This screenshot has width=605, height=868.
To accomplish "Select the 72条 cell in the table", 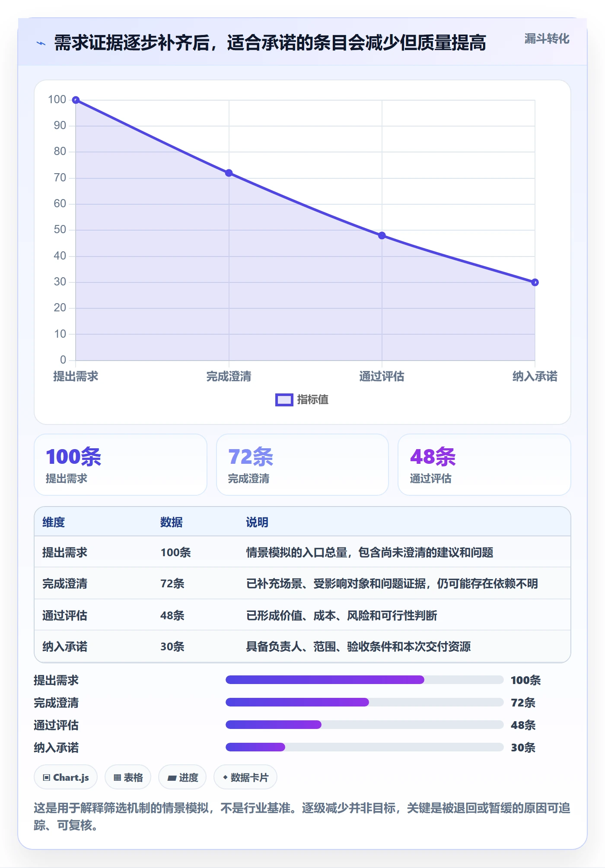I will tap(172, 584).
